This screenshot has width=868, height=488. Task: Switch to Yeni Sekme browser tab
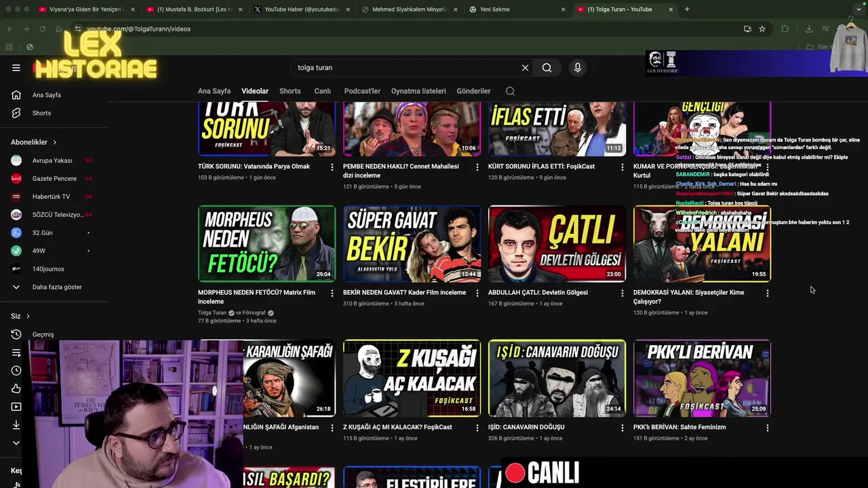pos(517,9)
